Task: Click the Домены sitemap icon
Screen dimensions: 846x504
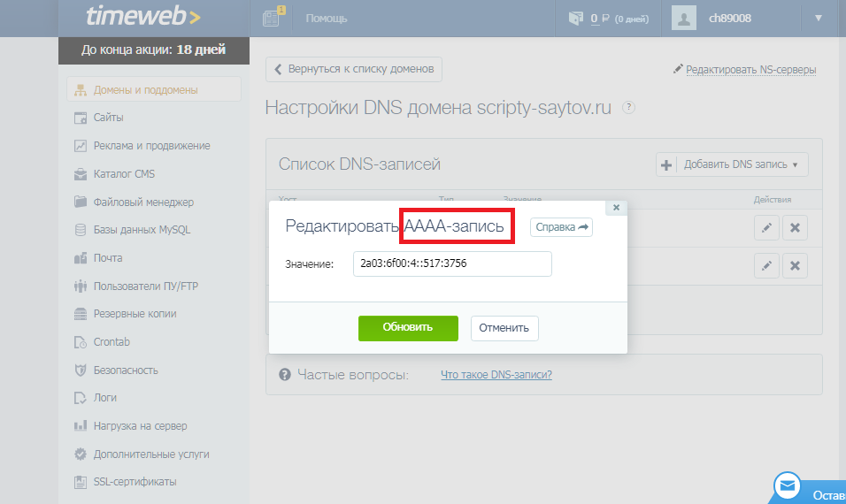Action: tap(81, 90)
